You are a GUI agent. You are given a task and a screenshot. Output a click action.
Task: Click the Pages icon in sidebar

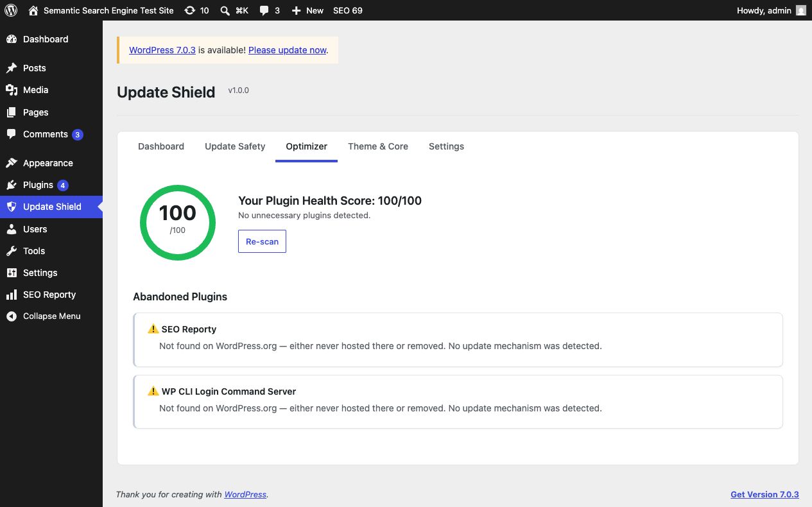point(12,112)
